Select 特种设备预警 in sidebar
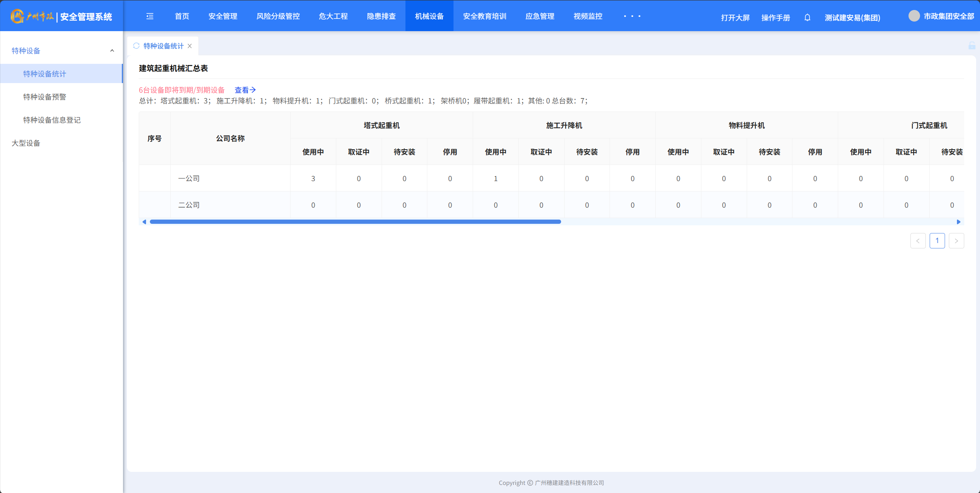Screen dimensions: 980x493 tap(45, 97)
